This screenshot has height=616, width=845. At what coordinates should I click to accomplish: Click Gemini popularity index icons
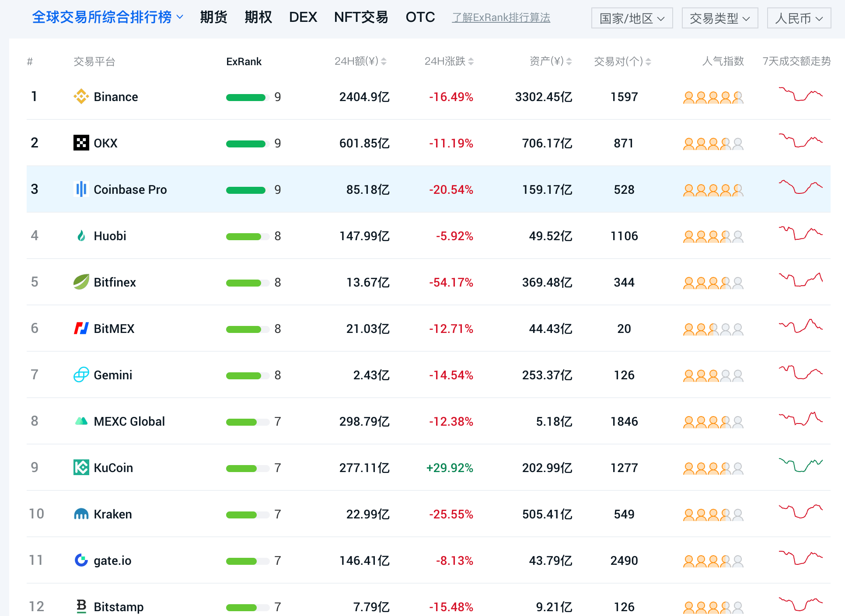713,375
